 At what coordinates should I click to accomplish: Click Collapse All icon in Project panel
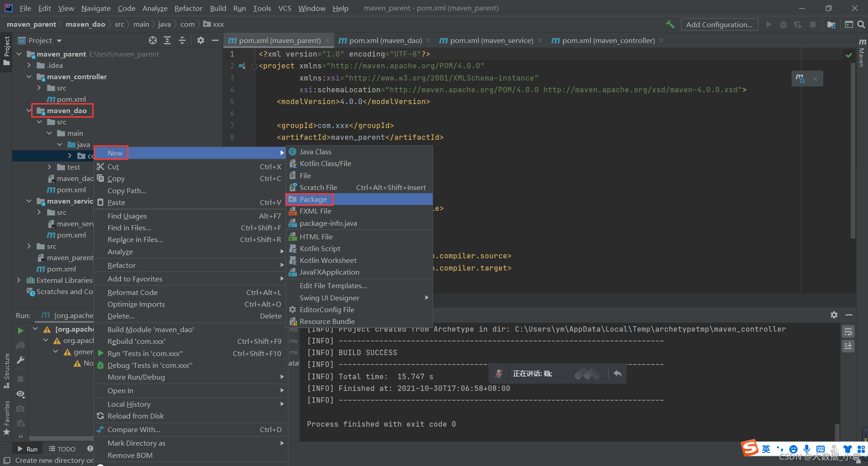coord(182,40)
